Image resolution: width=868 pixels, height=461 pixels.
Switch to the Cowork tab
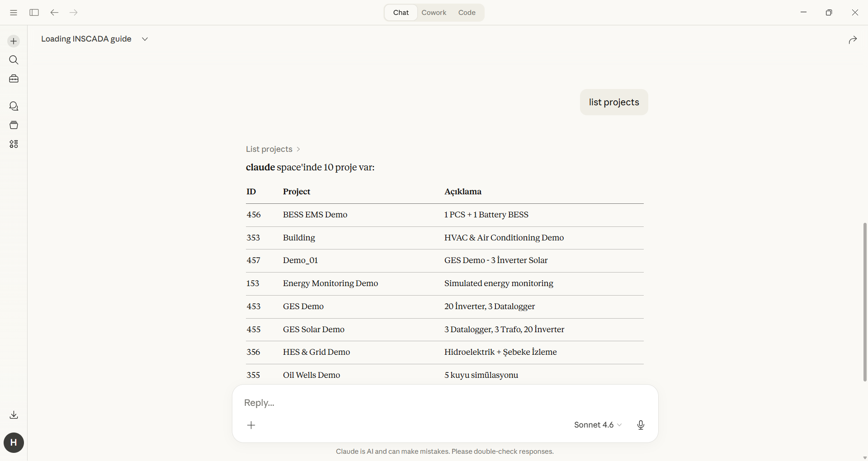[434, 13]
